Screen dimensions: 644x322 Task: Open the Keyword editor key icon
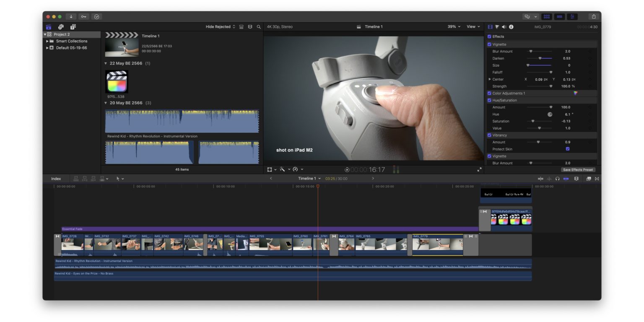(83, 17)
